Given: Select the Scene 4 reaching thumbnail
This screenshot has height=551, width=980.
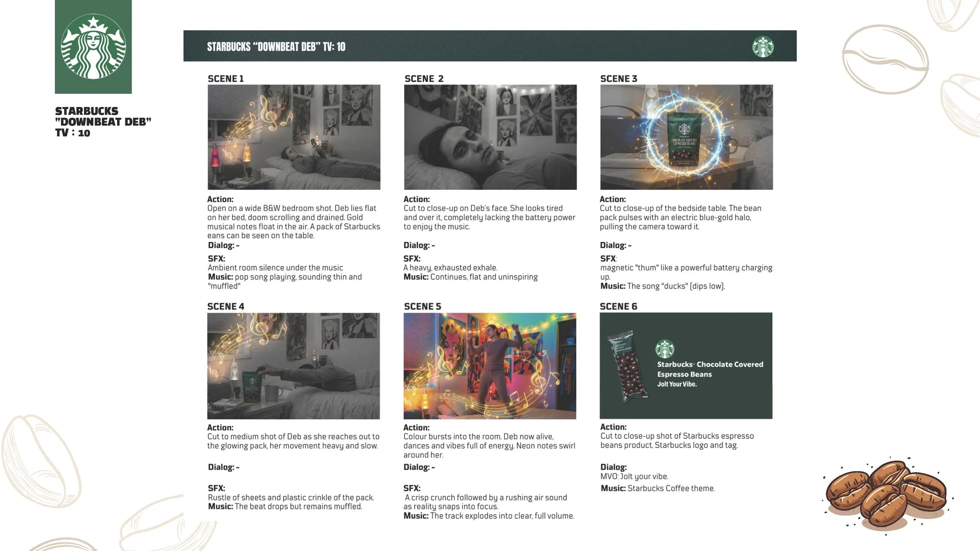Looking at the screenshot, I should (x=294, y=366).
